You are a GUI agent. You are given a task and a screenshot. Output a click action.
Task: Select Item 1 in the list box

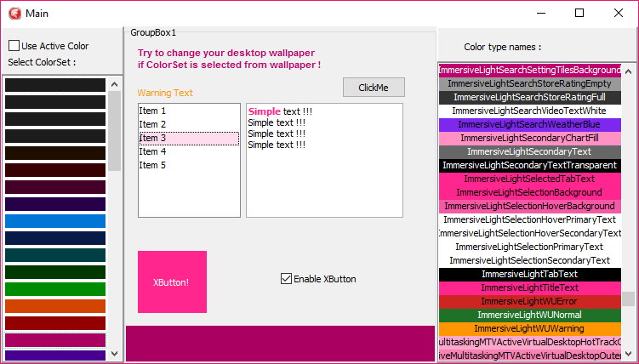click(189, 111)
